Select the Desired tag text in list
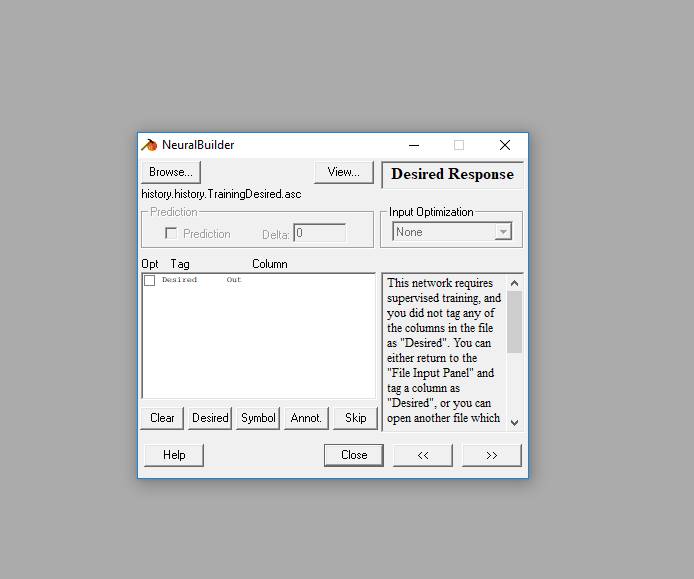694x579 pixels. coord(179,280)
